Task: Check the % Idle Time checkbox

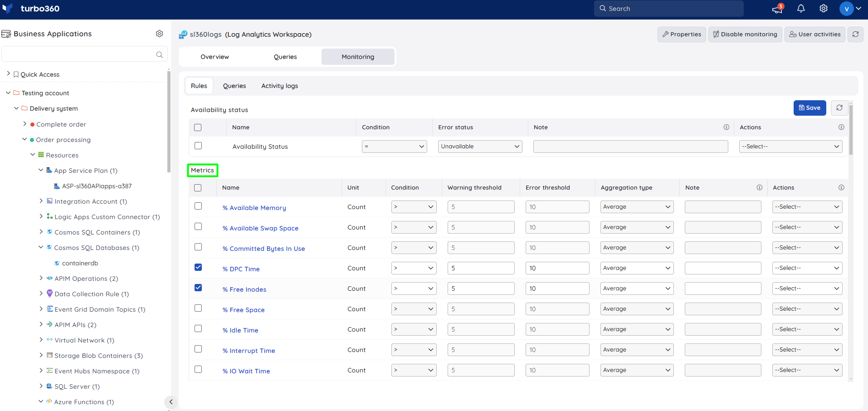Action: click(x=198, y=328)
